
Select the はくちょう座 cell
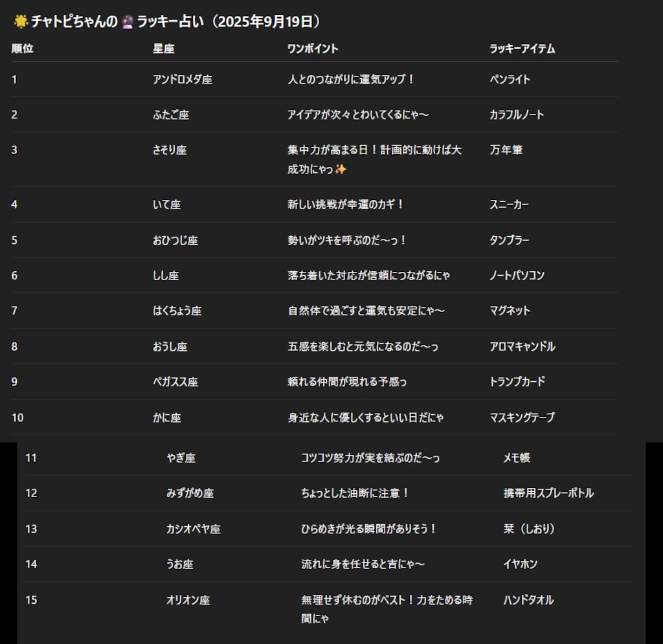tap(177, 311)
